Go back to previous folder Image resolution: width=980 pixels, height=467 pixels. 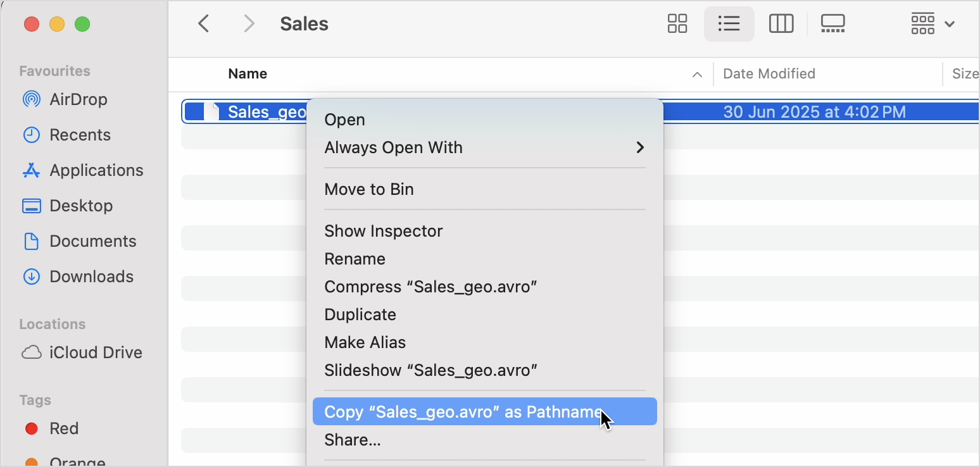tap(203, 24)
